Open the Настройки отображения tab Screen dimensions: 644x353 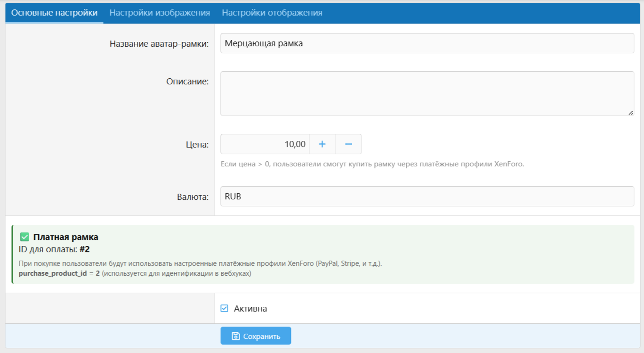(272, 13)
